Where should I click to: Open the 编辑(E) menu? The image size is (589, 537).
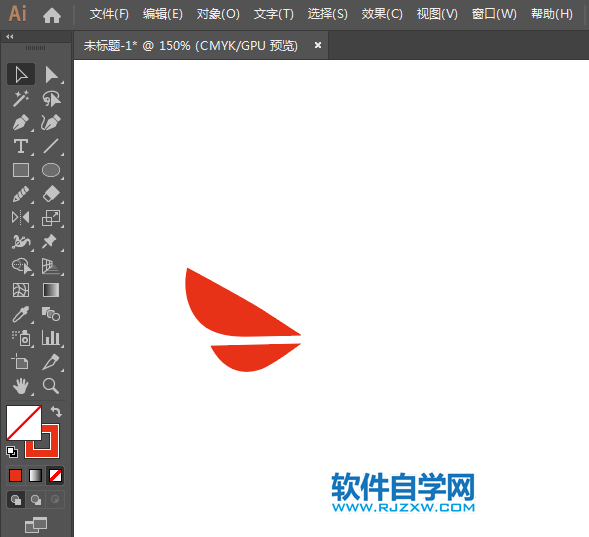pyautogui.click(x=163, y=14)
